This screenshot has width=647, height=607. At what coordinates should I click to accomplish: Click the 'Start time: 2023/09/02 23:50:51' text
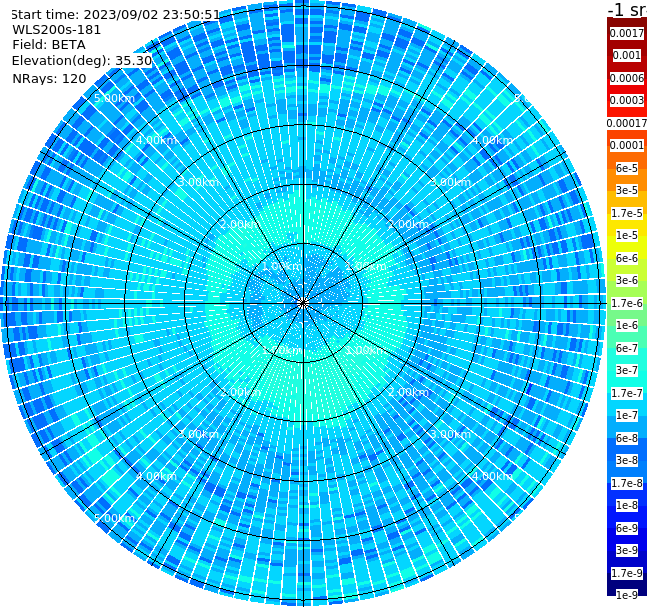(x=115, y=14)
